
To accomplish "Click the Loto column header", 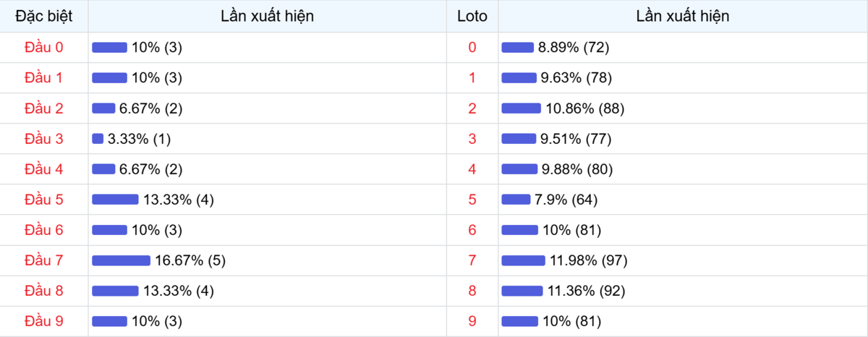I will pos(472,16).
